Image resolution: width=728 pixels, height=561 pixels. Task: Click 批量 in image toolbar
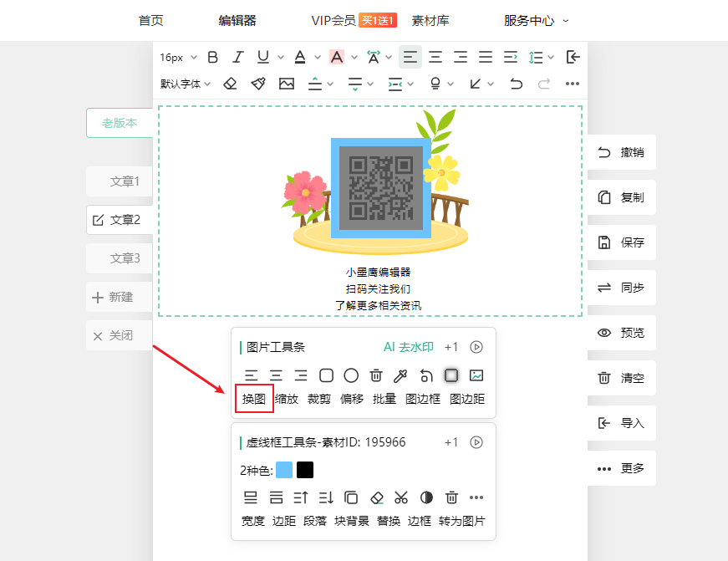pos(384,399)
